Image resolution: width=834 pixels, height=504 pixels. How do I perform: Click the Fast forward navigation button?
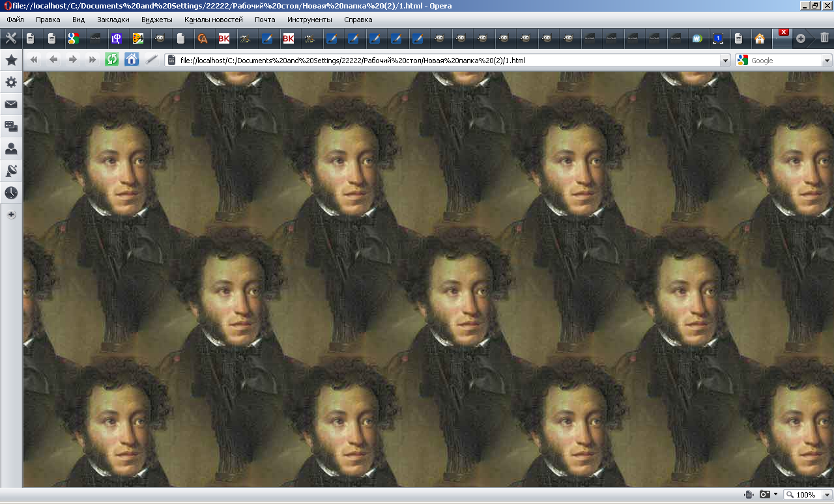pos(93,60)
